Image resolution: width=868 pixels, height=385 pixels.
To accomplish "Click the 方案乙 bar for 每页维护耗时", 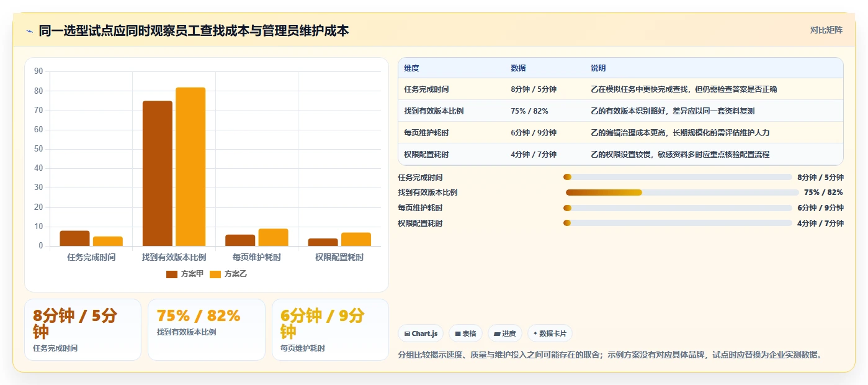I will tap(274, 237).
